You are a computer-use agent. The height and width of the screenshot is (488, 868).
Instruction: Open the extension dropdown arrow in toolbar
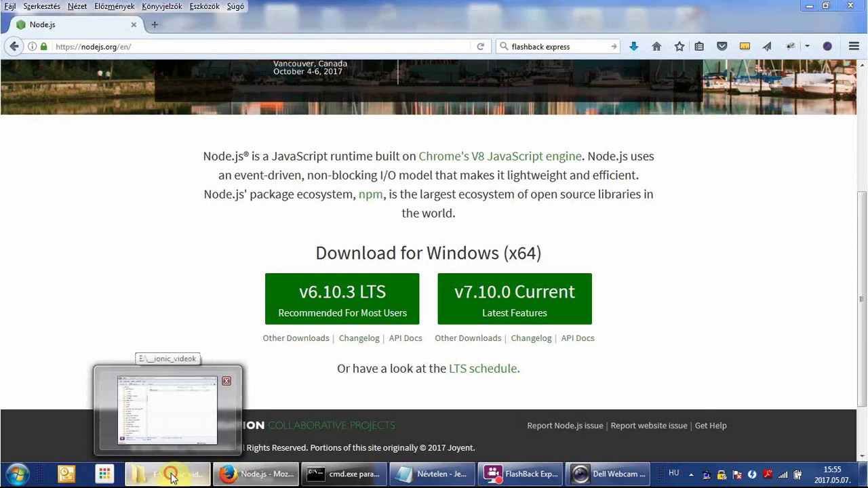click(x=807, y=47)
